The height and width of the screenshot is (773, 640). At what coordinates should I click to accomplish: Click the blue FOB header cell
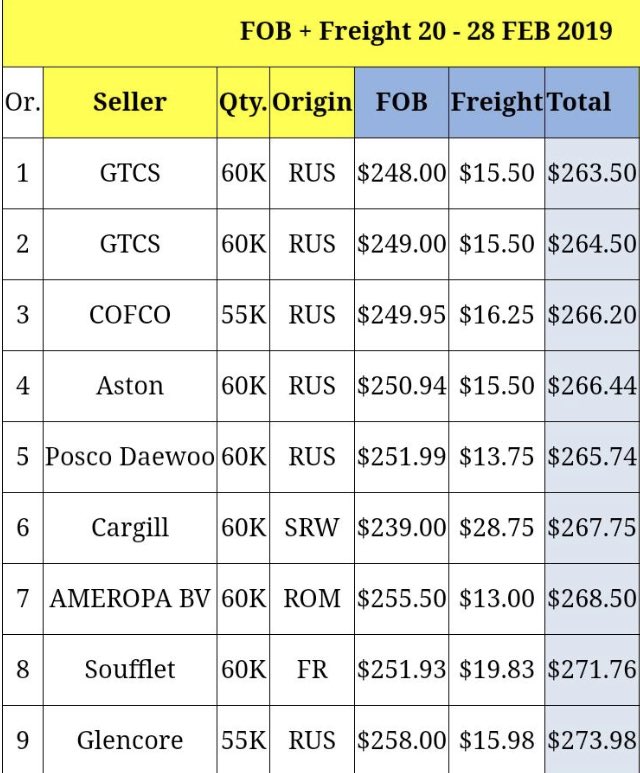coord(401,102)
